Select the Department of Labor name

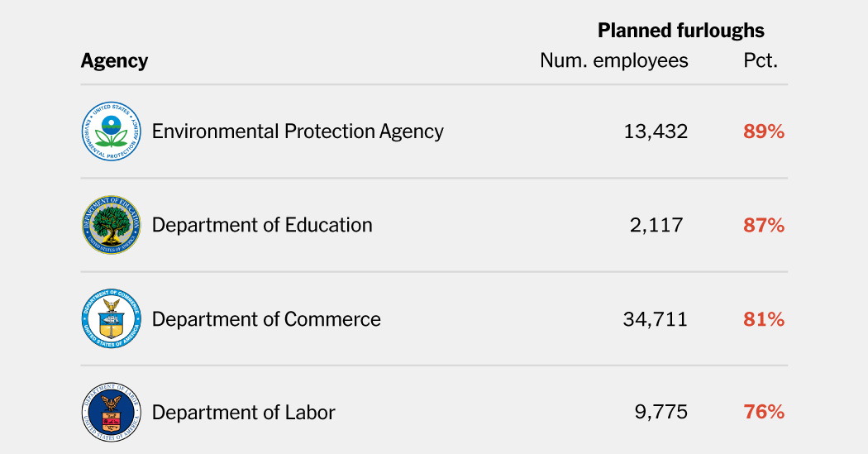pos(244,412)
